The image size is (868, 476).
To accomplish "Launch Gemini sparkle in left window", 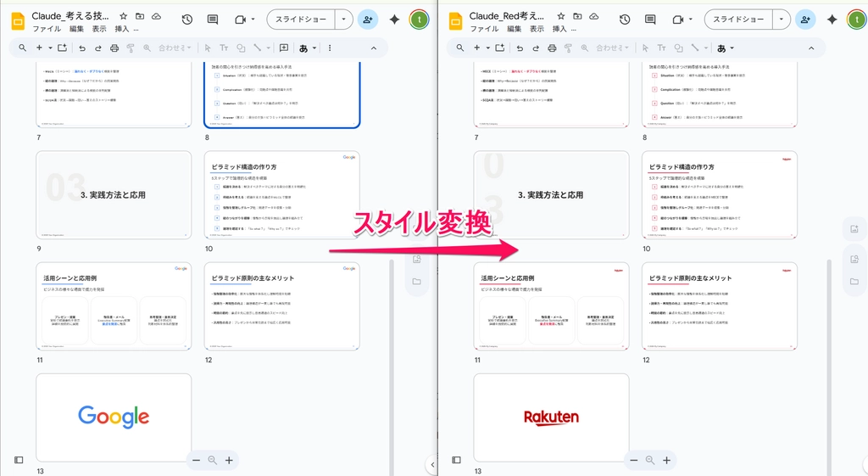I will 394,20.
